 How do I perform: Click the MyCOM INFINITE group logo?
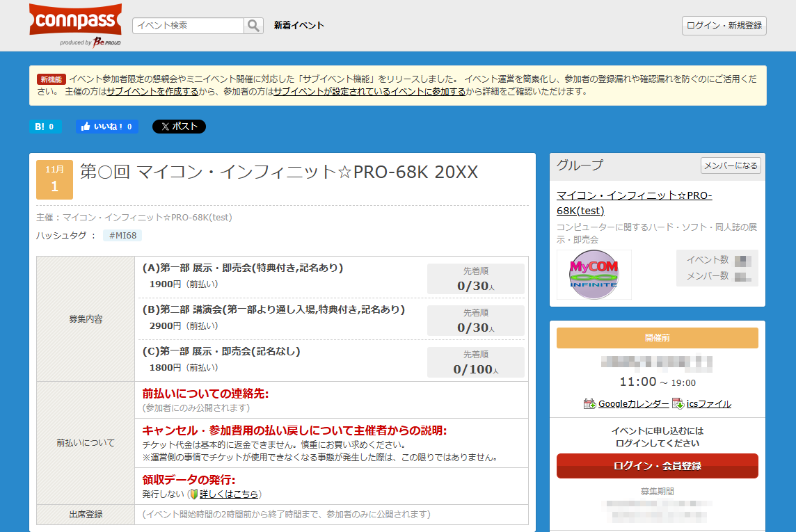coord(594,274)
